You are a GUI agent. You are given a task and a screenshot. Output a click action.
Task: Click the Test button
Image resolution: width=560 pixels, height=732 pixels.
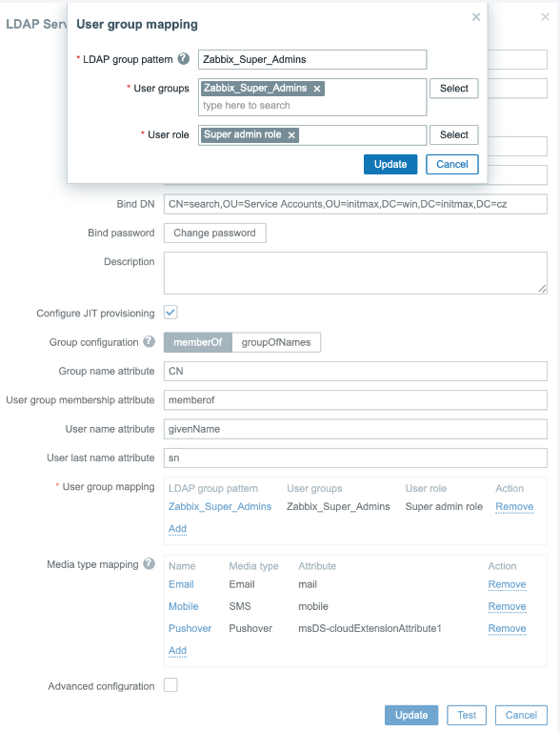tap(467, 715)
